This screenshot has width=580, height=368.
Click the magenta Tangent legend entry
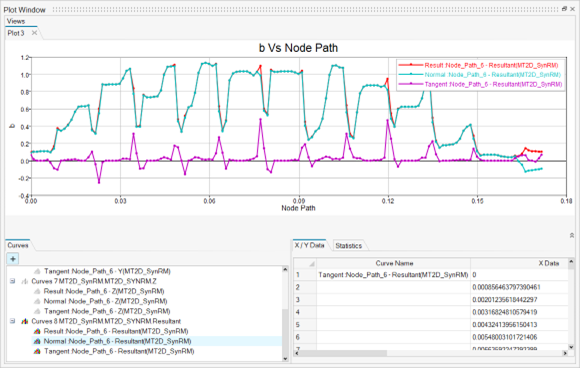click(481, 84)
